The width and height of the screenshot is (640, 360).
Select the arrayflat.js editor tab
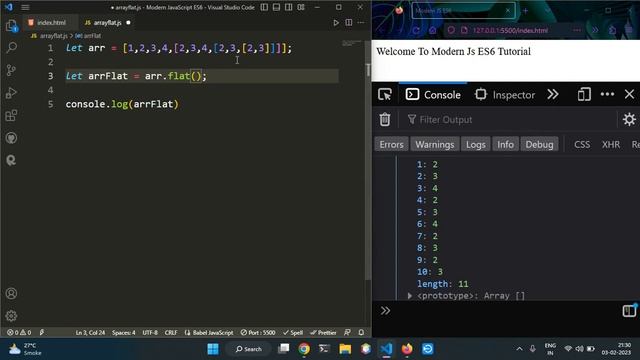click(x=108, y=23)
